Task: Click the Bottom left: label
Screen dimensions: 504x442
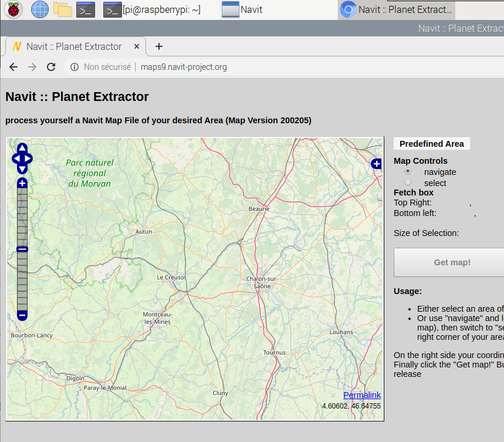Action: pyautogui.click(x=415, y=213)
